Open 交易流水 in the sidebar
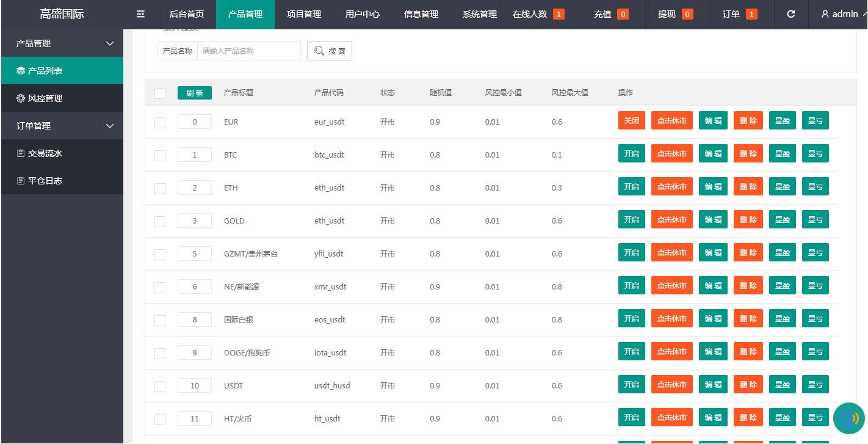The width and height of the screenshot is (868, 444). pyautogui.click(x=62, y=153)
